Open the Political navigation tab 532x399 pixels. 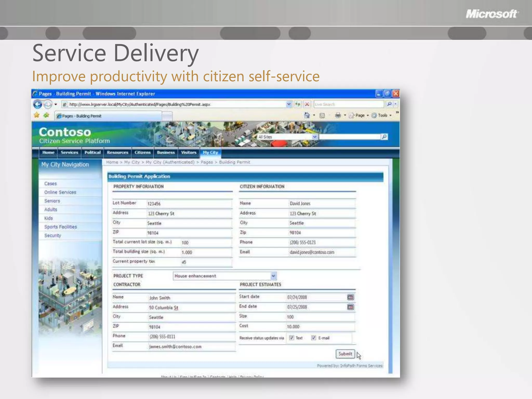(92, 152)
